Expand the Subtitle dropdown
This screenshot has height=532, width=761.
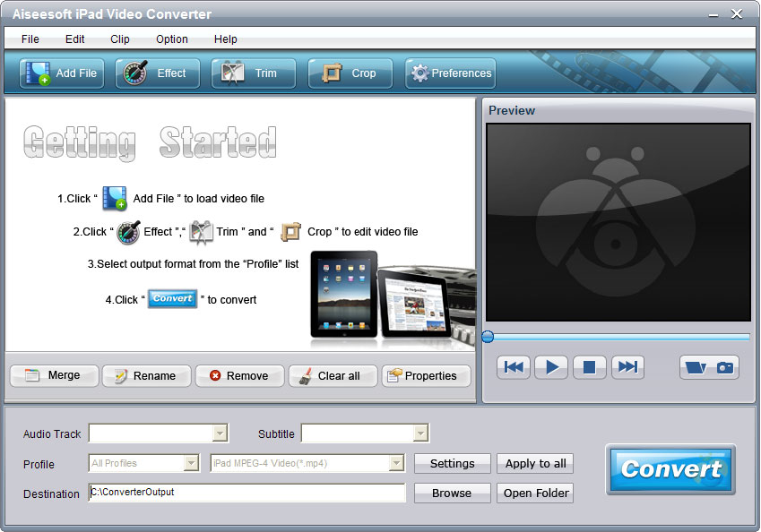tap(420, 433)
